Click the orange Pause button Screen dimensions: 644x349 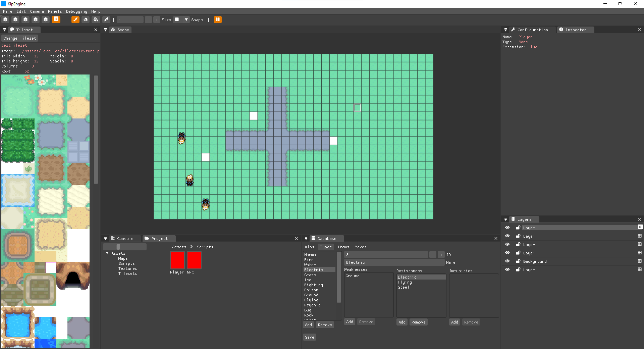218,19
